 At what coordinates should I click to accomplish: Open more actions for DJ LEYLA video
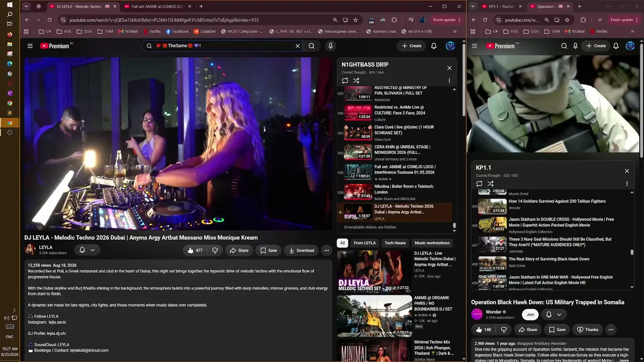click(x=327, y=250)
